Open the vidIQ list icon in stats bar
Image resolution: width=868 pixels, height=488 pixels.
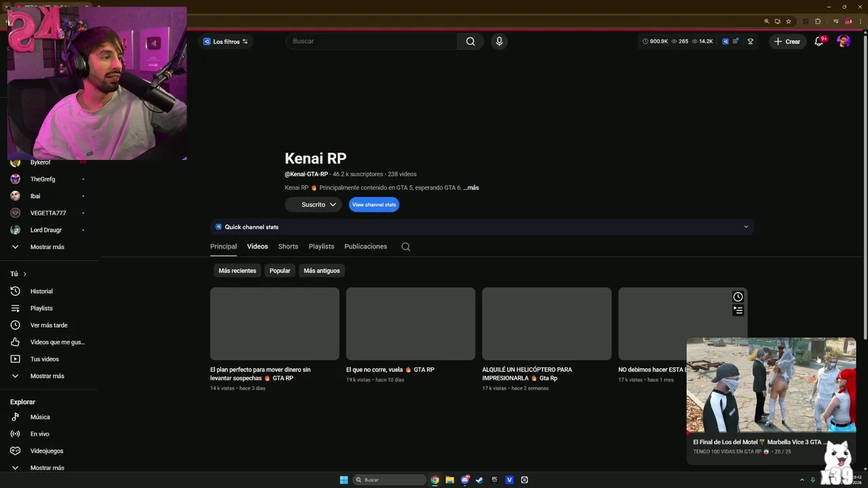point(736,41)
